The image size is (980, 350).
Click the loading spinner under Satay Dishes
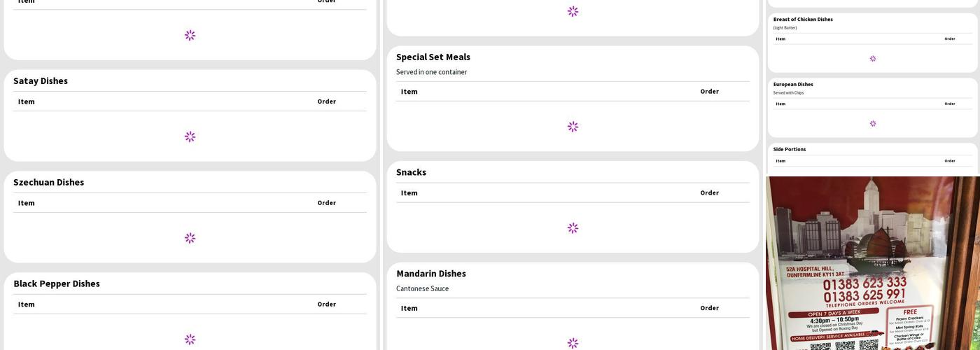tap(190, 136)
